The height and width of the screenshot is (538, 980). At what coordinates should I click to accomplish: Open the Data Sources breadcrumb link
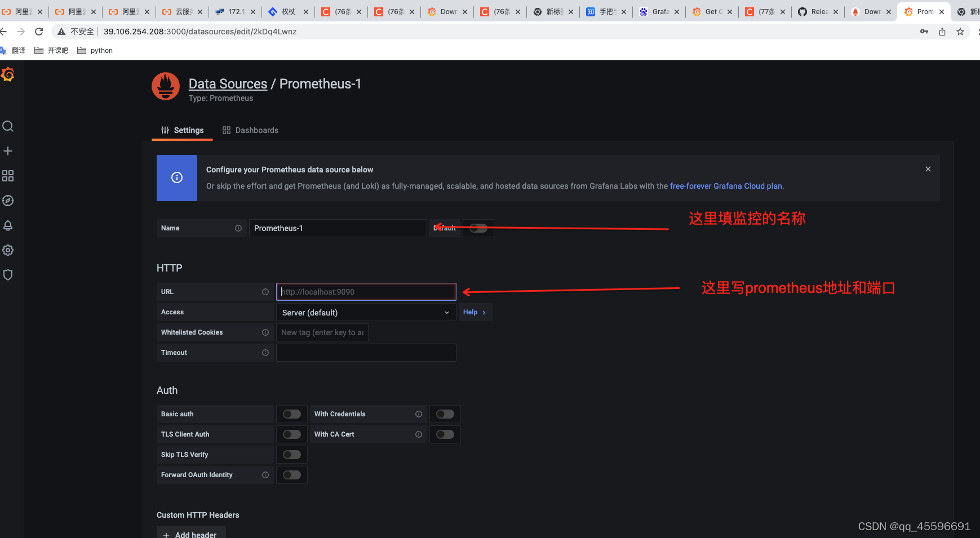click(228, 84)
